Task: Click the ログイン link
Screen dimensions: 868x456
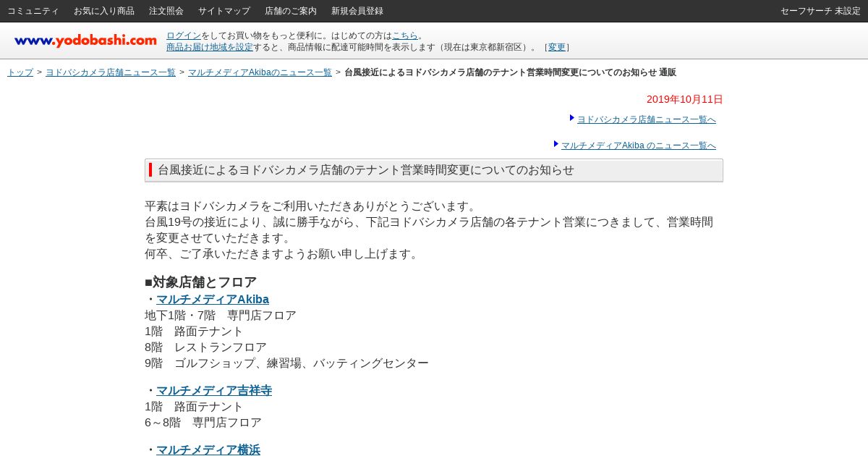Action: coord(184,35)
